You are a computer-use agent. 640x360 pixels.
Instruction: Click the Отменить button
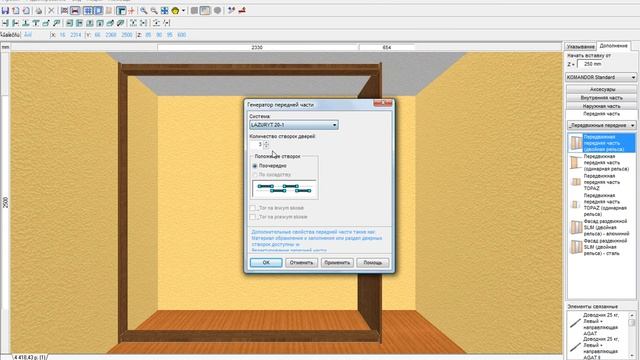point(301,263)
